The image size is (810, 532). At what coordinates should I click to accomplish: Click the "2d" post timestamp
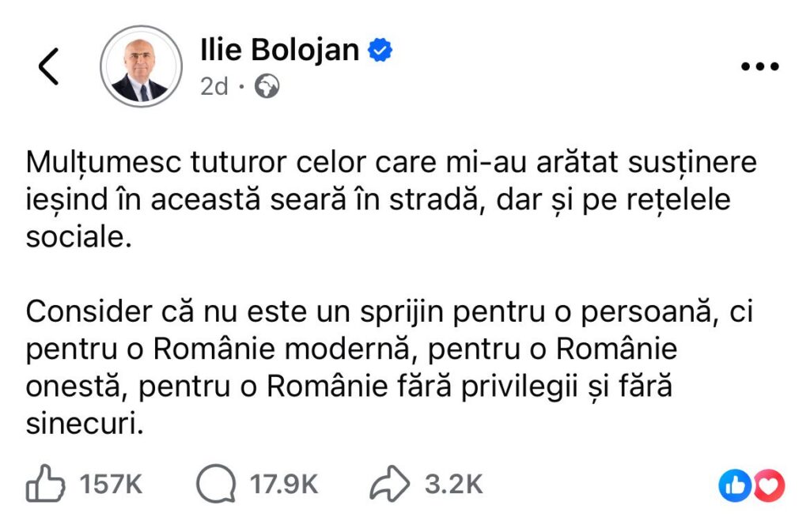[214, 86]
